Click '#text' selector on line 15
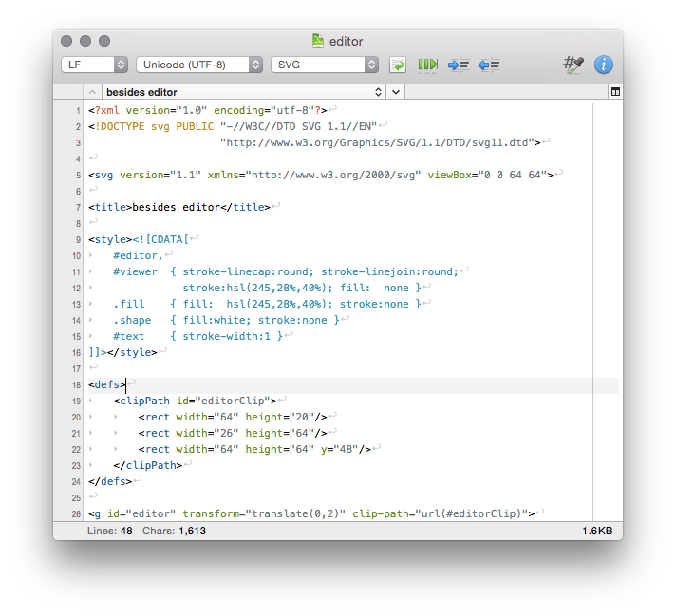This screenshot has height=616, width=676. (x=128, y=336)
